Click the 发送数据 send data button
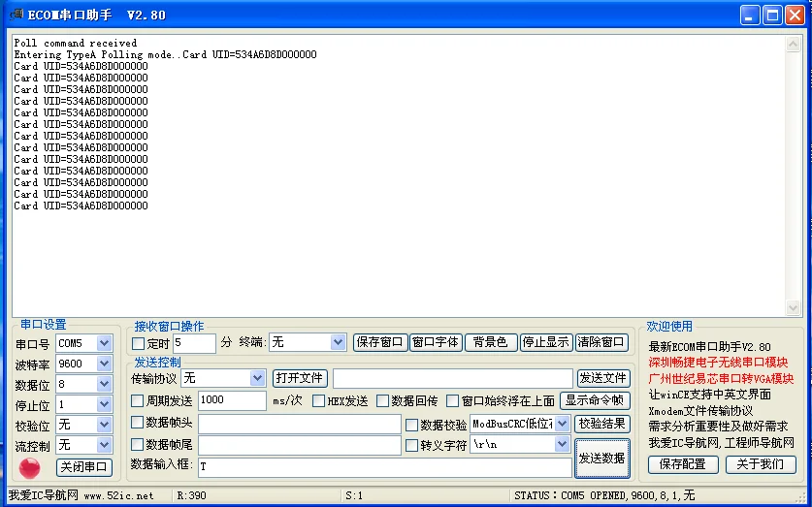The image size is (812, 507). [x=601, y=459]
